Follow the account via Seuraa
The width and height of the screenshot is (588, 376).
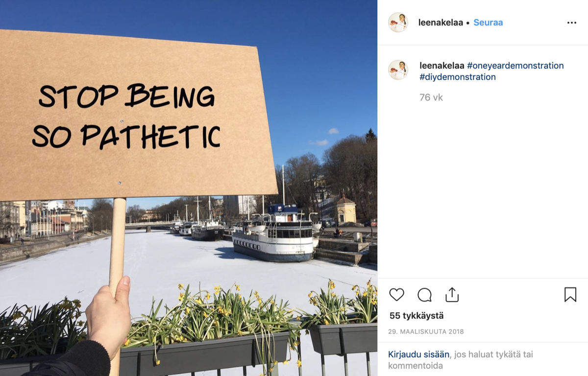[488, 23]
